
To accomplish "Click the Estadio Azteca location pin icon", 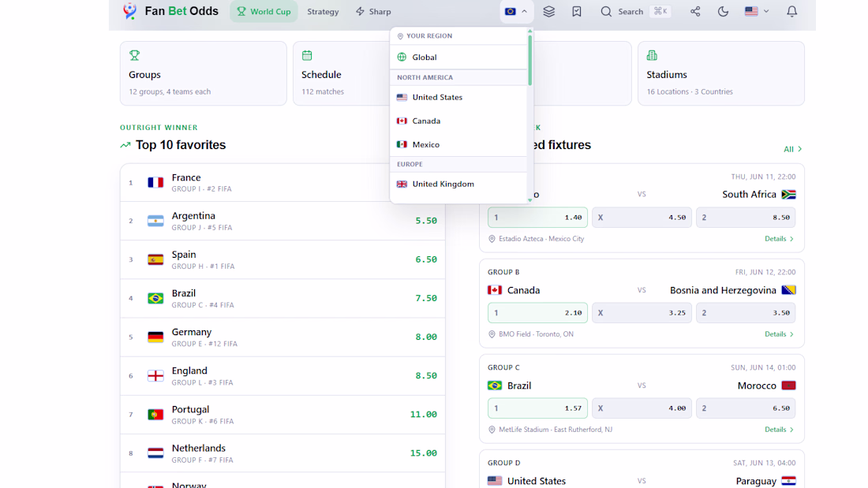I will pyautogui.click(x=492, y=239).
